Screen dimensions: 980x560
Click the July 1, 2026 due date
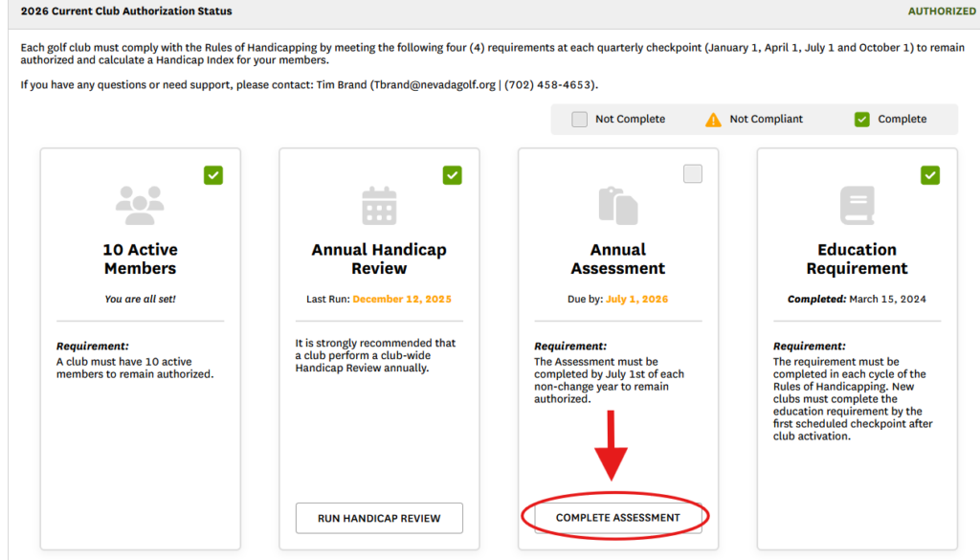[636, 299]
